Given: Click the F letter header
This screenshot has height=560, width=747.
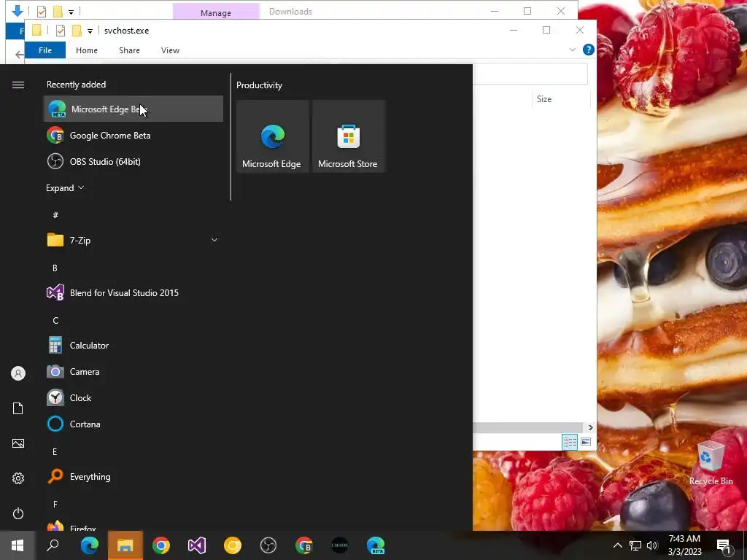Looking at the screenshot, I should click(x=55, y=504).
